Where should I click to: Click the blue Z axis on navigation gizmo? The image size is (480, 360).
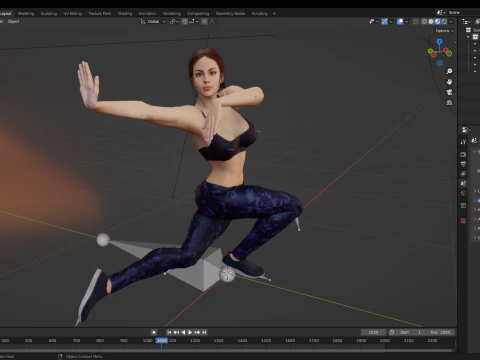[439, 41]
